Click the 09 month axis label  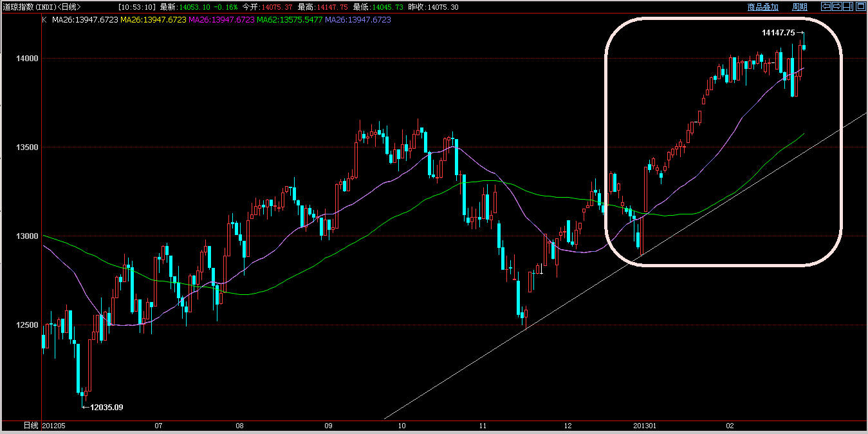328,426
